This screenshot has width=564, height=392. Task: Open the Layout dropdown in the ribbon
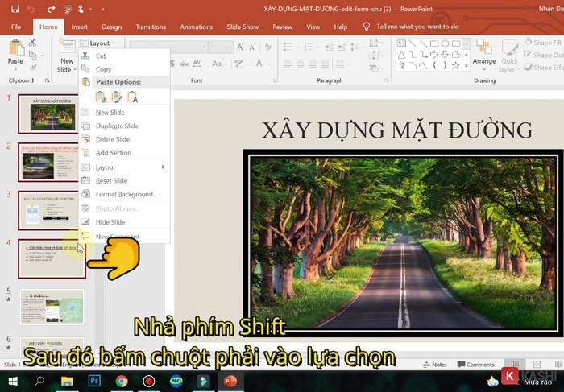pos(97,43)
